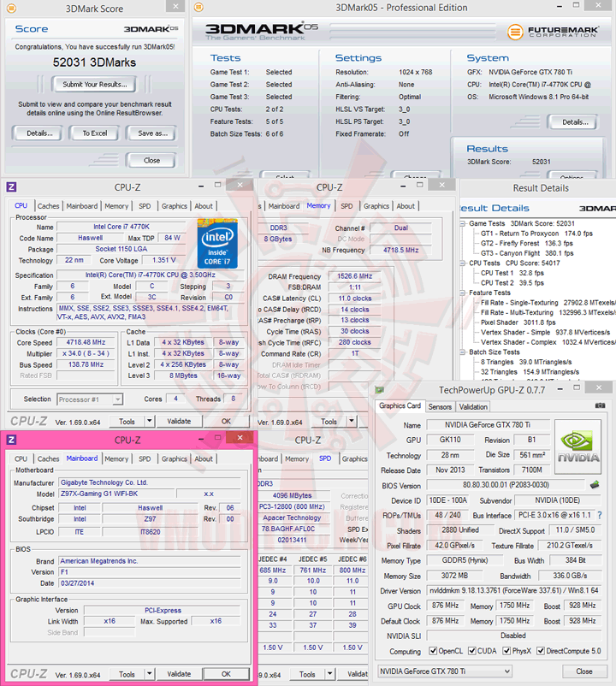Collapse the Game Tests tree node

coord(463,223)
